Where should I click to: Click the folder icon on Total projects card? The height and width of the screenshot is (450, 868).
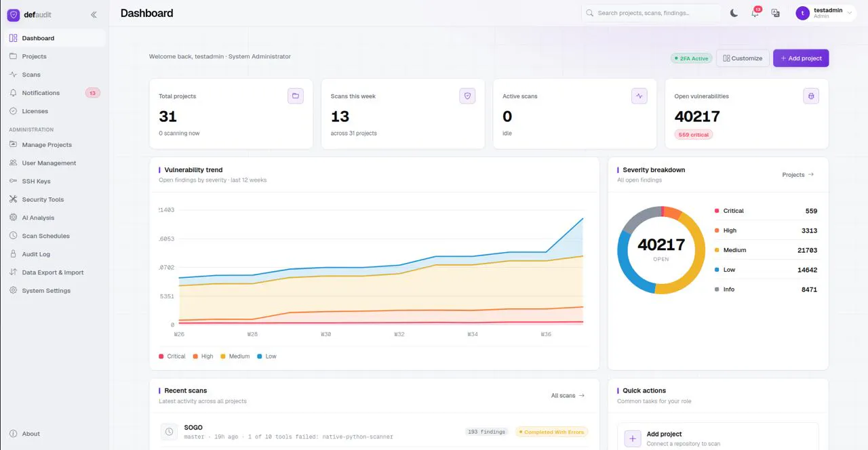tap(296, 96)
